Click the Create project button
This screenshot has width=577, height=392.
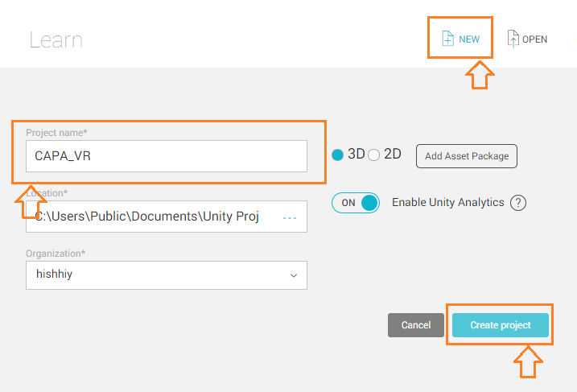point(501,325)
